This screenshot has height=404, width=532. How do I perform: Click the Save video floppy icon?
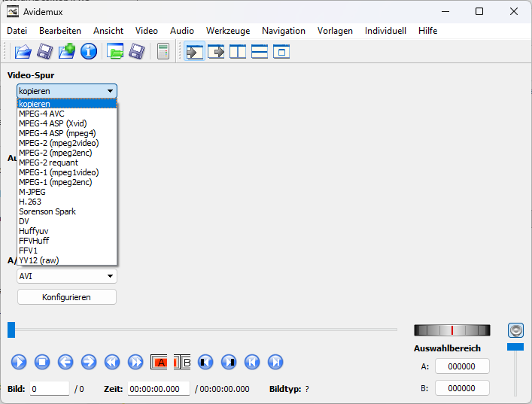[45, 52]
